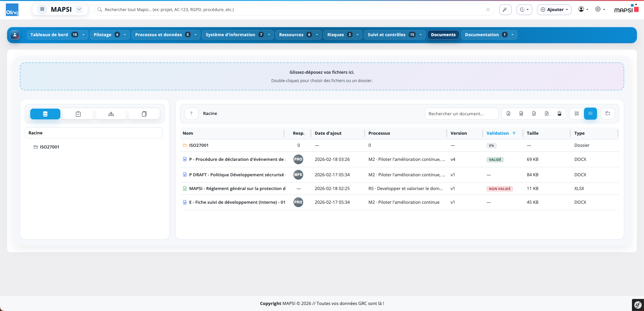
Task: Expand Suivi et contrôles menu
Action: coord(394,35)
